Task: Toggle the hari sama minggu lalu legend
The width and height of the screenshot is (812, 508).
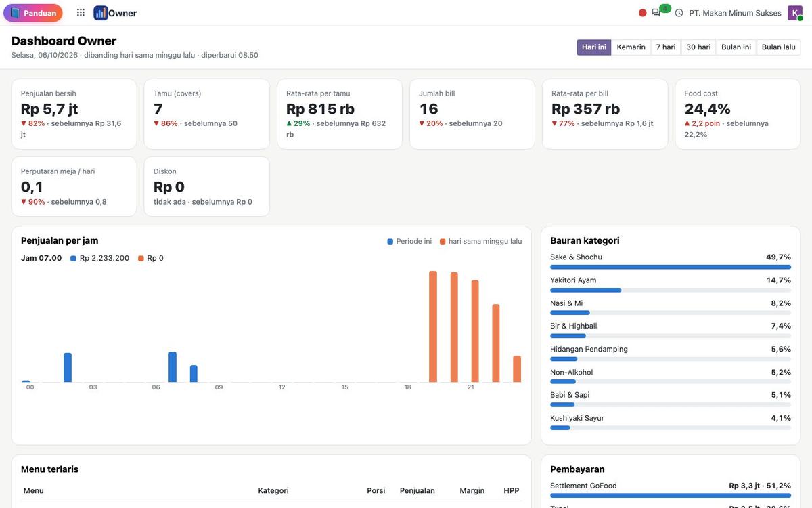Action: [480, 241]
